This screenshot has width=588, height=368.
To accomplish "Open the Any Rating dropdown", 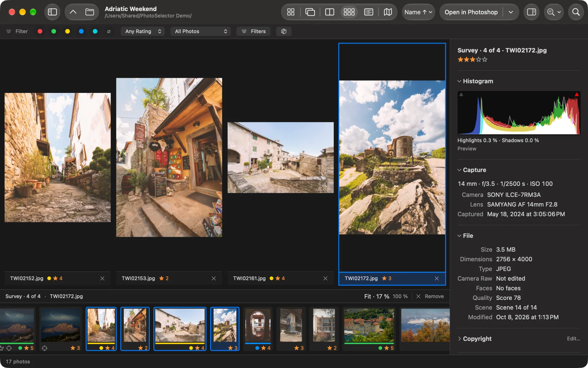I will pyautogui.click(x=143, y=31).
